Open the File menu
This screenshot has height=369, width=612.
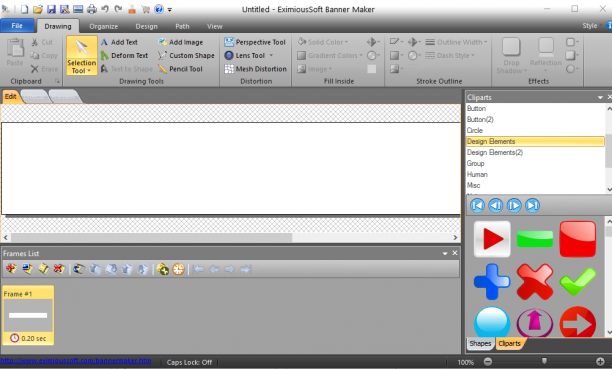[17, 26]
